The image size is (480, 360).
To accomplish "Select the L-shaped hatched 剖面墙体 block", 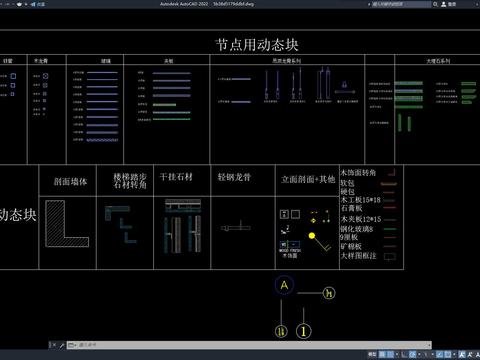I will click(x=67, y=223).
